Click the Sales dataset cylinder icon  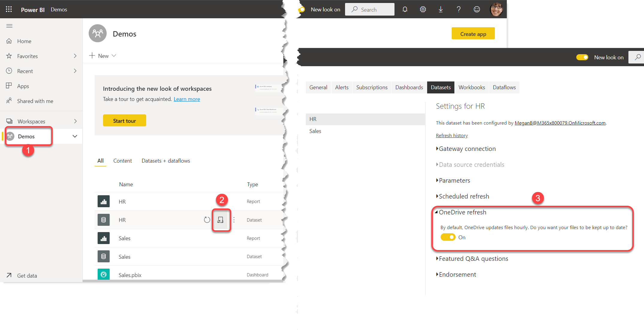coord(104,256)
